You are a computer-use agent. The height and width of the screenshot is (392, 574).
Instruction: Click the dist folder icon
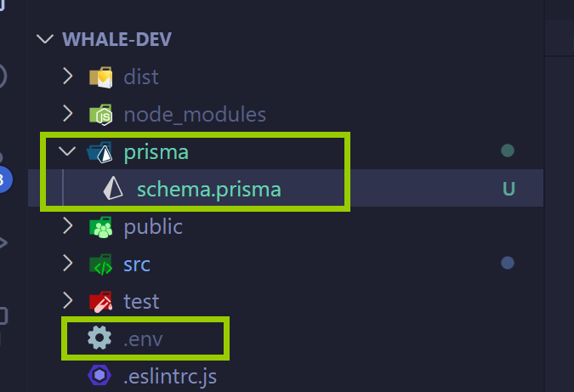click(101, 77)
